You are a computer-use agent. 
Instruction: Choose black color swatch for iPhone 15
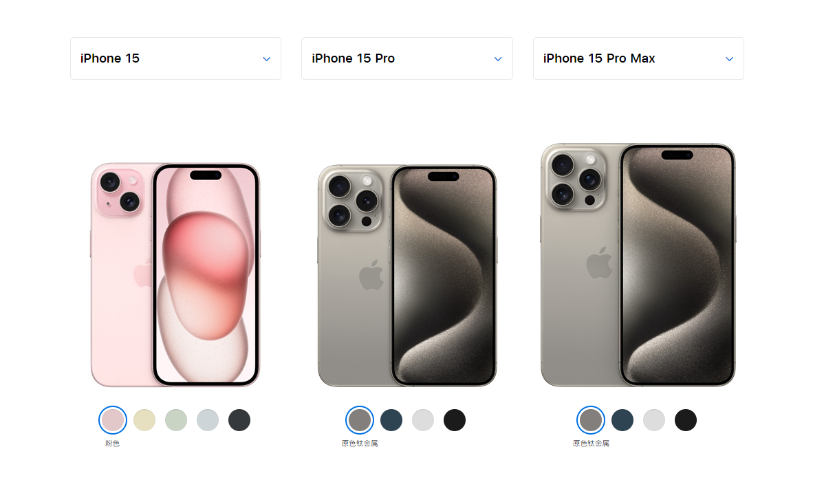[x=239, y=420]
